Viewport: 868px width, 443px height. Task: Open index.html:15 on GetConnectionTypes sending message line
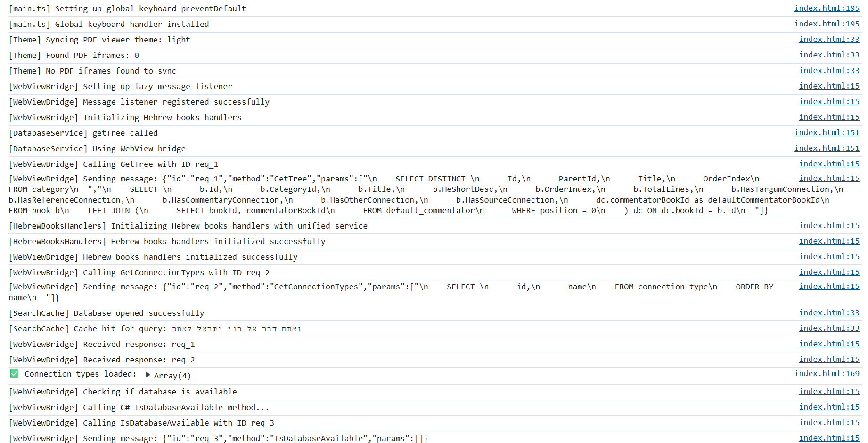829,286
